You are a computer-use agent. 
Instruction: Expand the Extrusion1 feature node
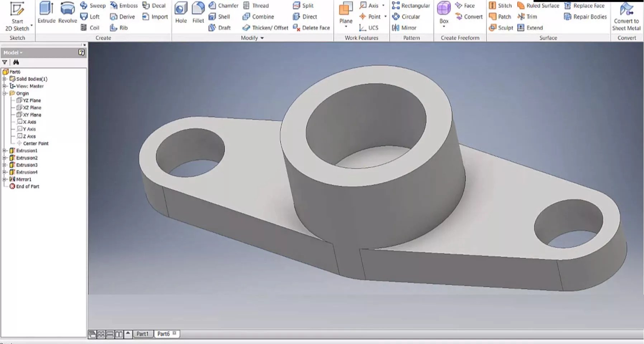4,150
